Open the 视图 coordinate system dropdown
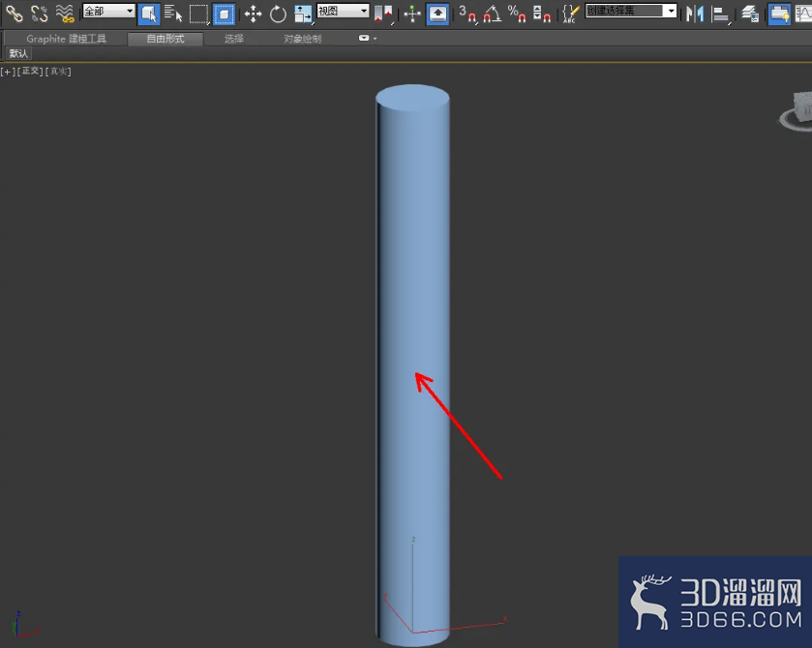The width and height of the screenshot is (812, 648). click(x=343, y=11)
